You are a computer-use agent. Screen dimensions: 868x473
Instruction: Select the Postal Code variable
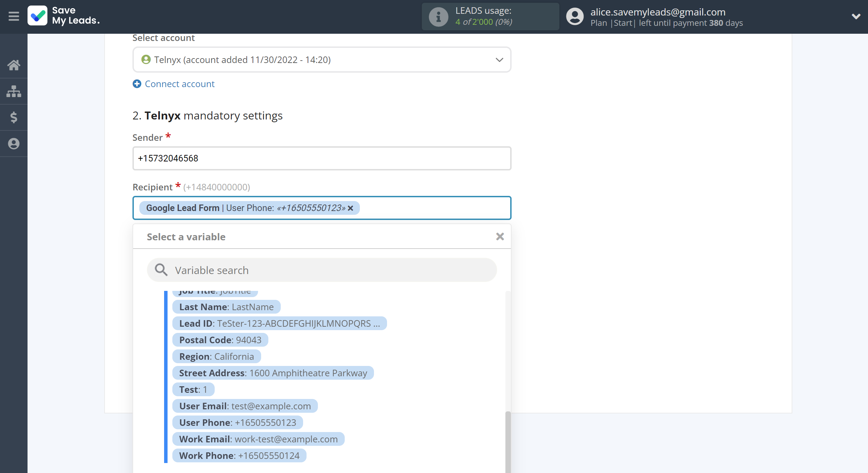pos(220,340)
